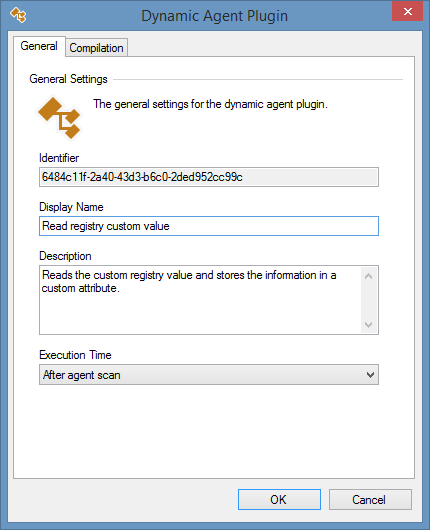Click the general settings description text

click(x=210, y=104)
